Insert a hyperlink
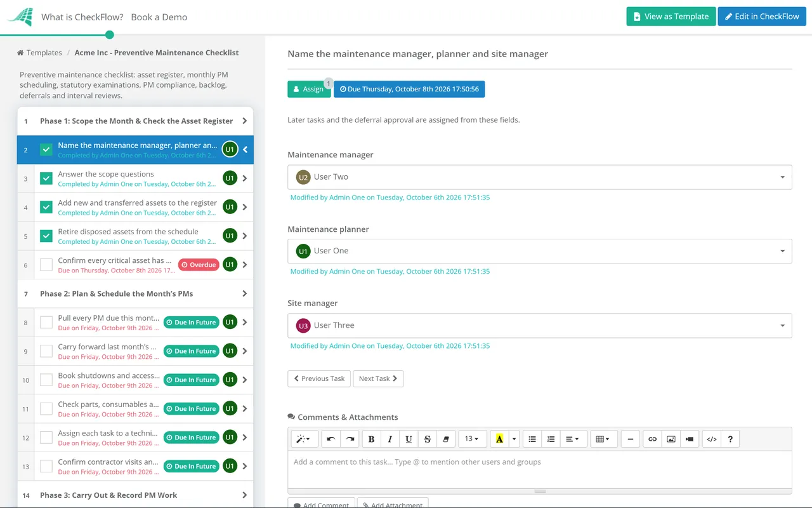 (652, 439)
